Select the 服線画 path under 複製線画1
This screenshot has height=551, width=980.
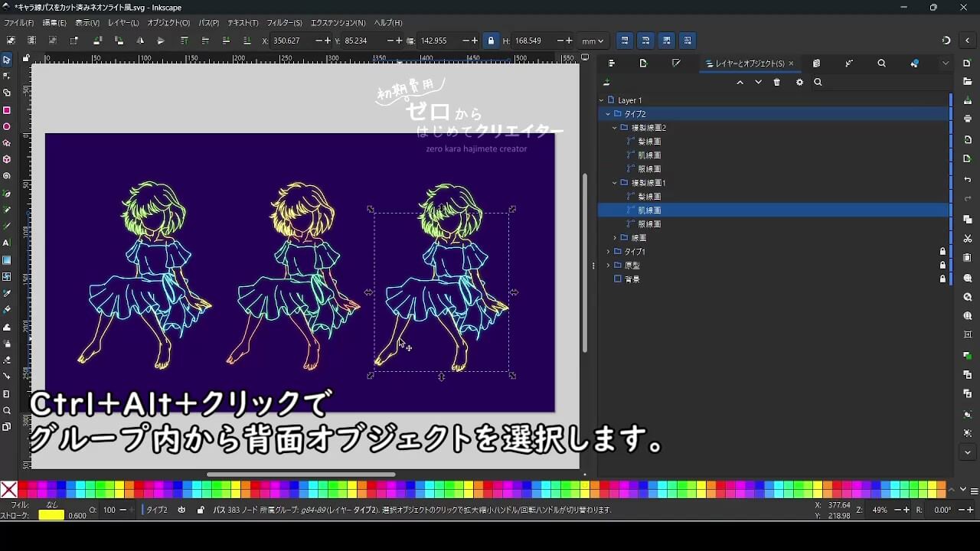pyautogui.click(x=649, y=224)
